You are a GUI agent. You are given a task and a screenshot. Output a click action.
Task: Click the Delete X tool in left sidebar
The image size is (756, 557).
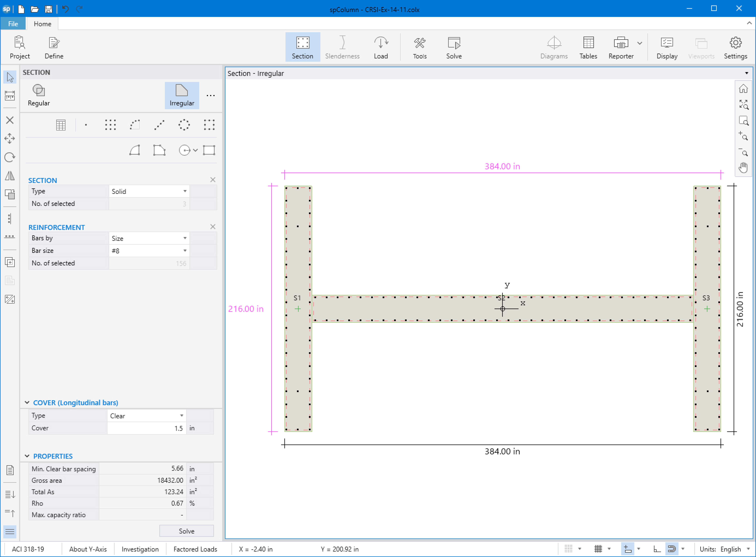click(x=10, y=120)
